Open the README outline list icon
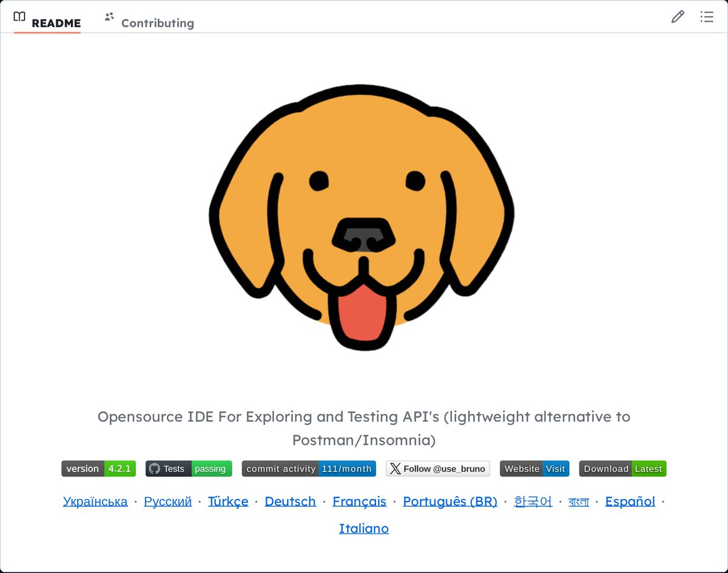The height and width of the screenshot is (573, 728). pos(707,17)
